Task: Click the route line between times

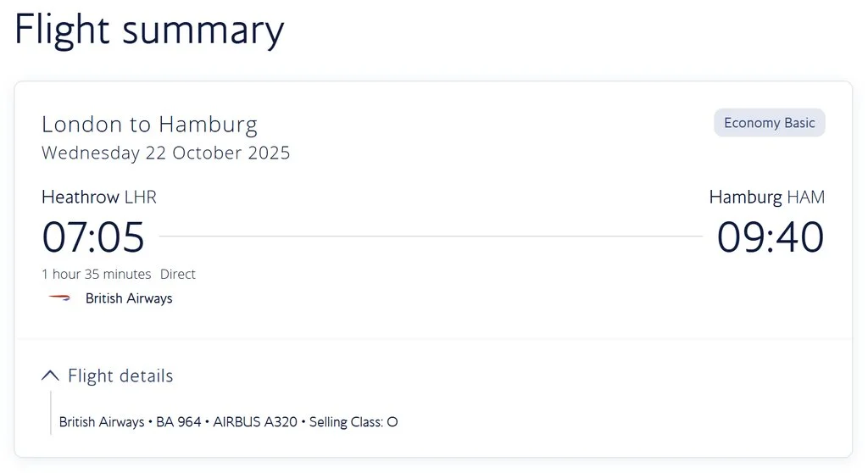Action: pos(431,236)
